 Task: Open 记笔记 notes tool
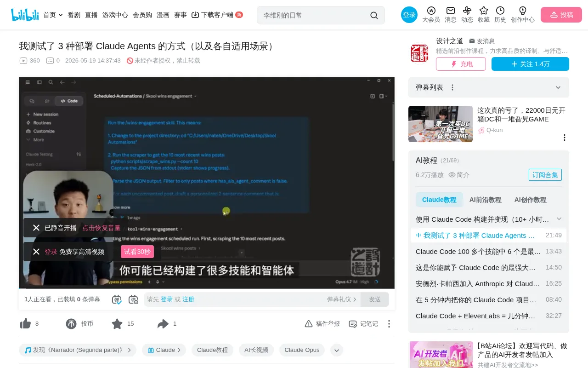tap(363, 324)
